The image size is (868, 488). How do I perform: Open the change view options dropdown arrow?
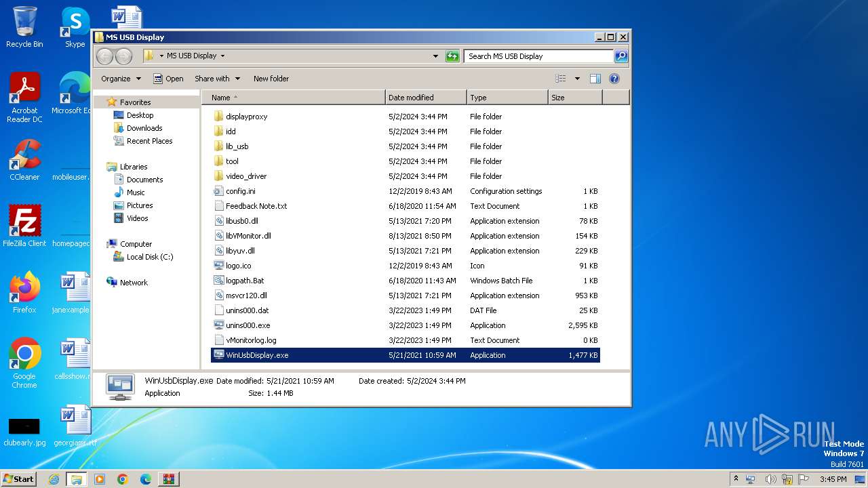(577, 79)
